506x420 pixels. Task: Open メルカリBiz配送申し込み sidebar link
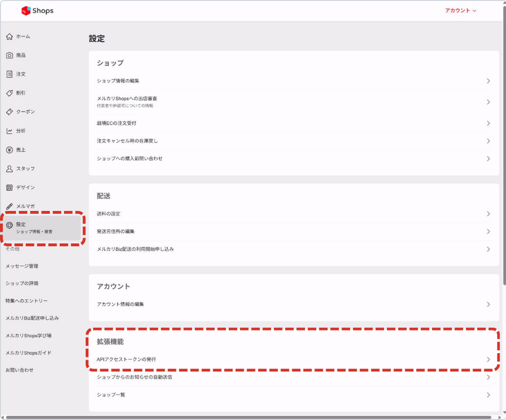[32, 318]
